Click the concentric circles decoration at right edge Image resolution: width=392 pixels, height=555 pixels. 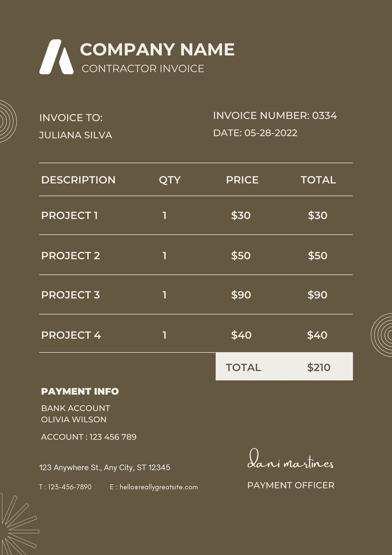click(382, 335)
